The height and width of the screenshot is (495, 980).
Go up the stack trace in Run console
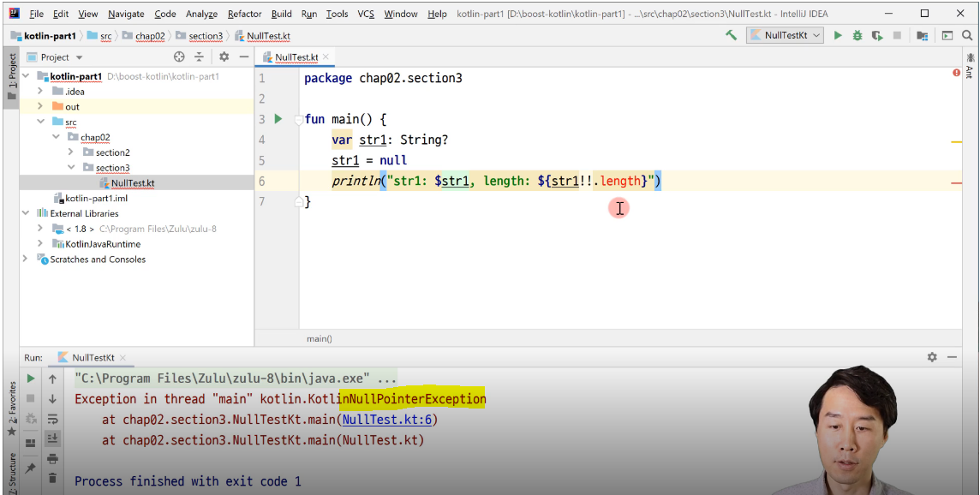[52, 379]
